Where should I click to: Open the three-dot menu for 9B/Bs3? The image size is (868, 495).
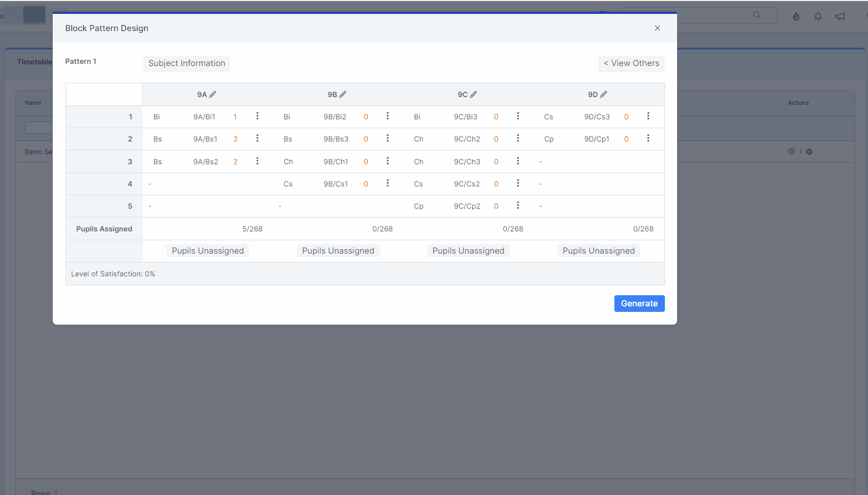387,138
